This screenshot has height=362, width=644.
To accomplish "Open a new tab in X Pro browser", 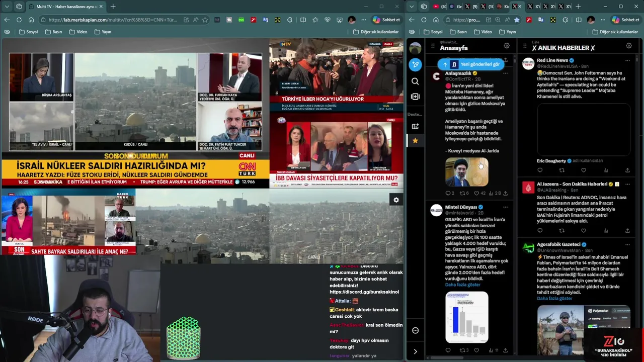I will point(578,7).
